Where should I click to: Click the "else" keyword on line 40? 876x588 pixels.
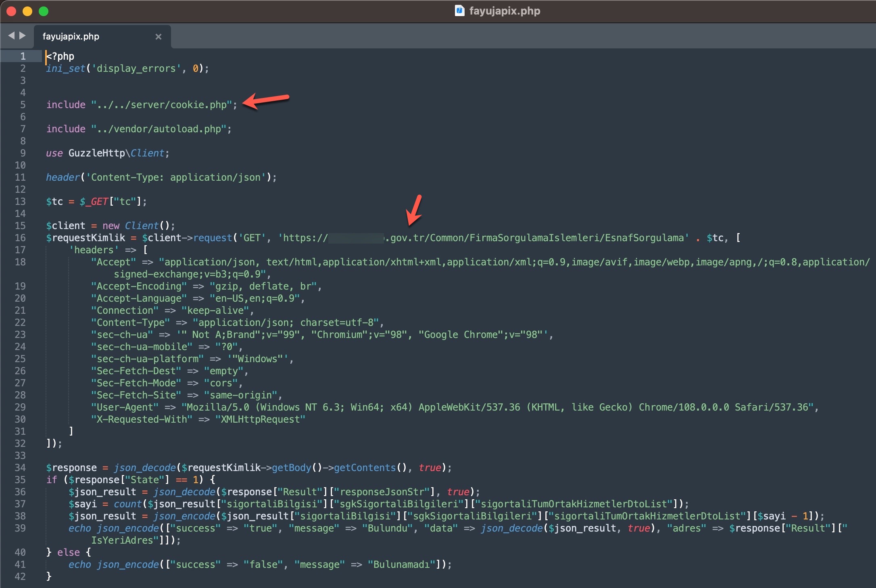(x=69, y=552)
